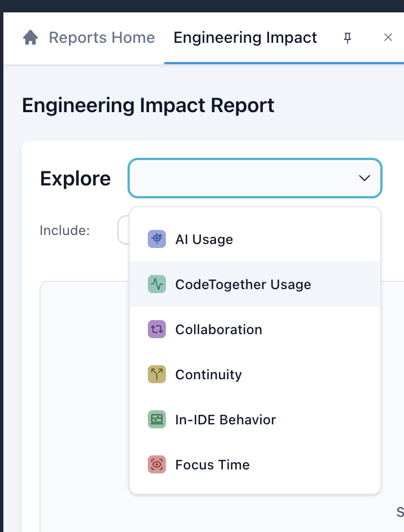Click the Collaboration repost icon
Image resolution: width=404 pixels, height=532 pixels.
coord(156,329)
